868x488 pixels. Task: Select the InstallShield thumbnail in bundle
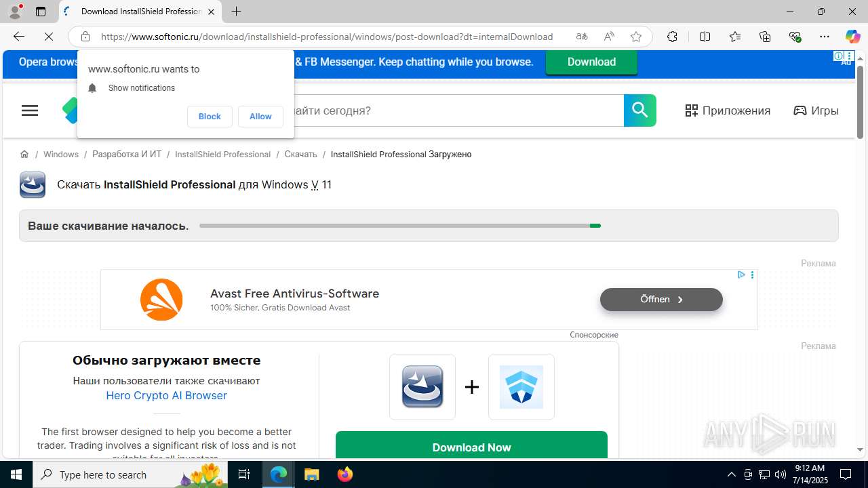click(422, 387)
